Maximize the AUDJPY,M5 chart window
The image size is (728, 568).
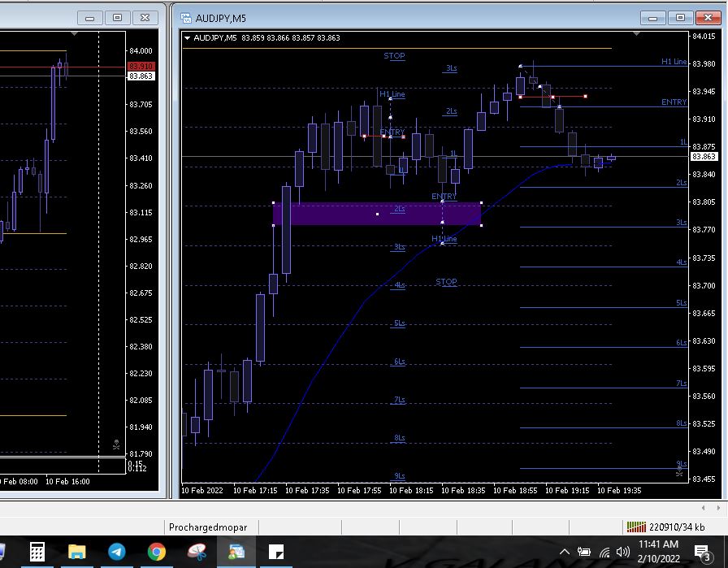coord(680,18)
